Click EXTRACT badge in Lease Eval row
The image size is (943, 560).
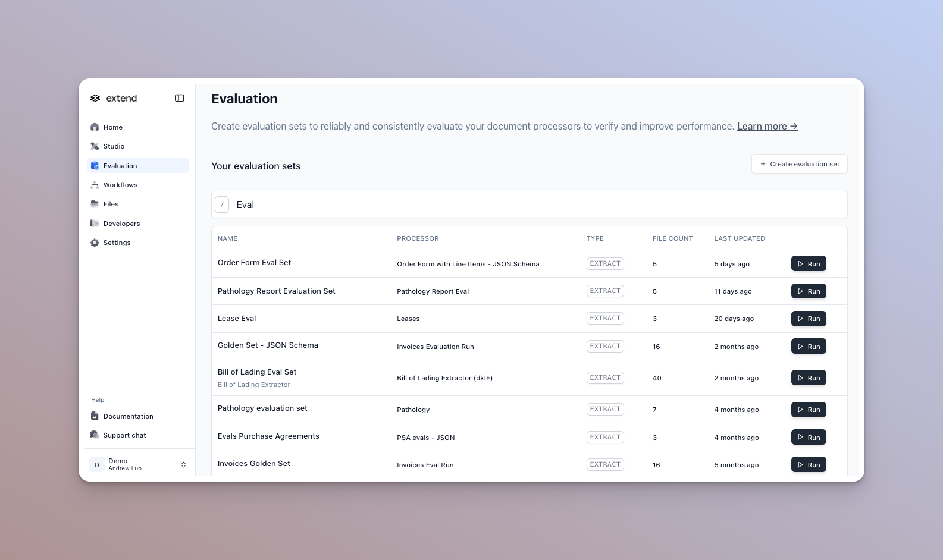[605, 318]
